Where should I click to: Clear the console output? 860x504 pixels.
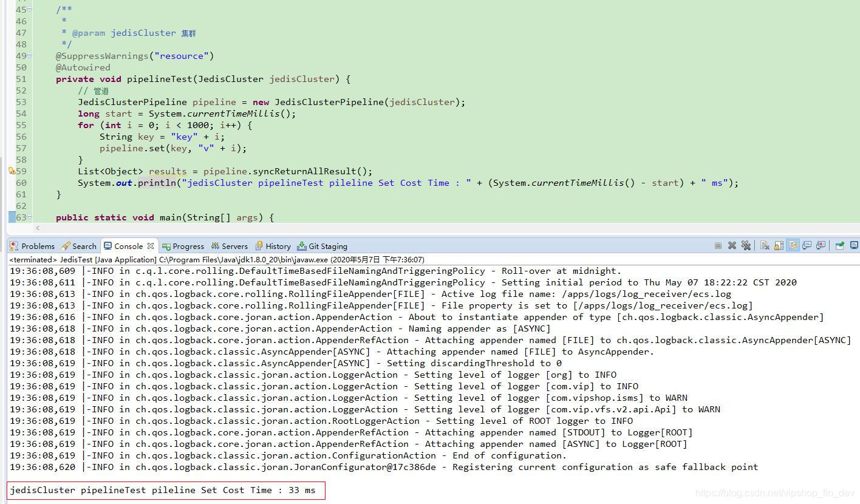(x=765, y=245)
